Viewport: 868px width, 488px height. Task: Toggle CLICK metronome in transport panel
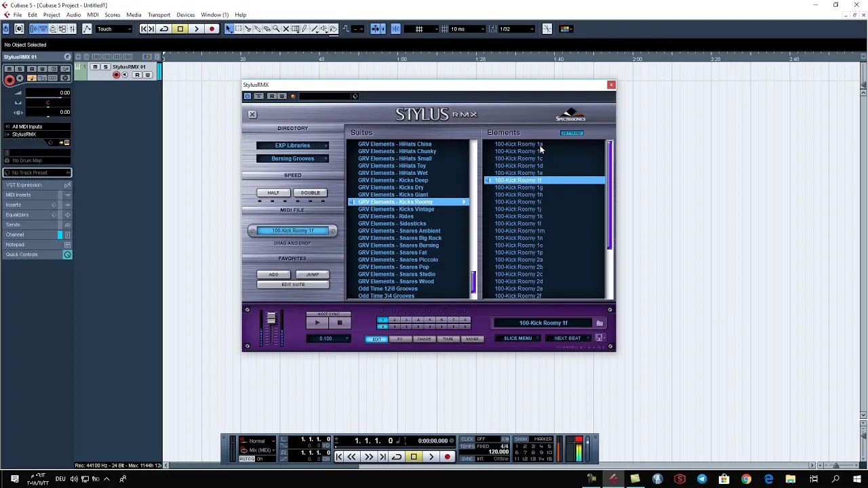click(x=467, y=439)
